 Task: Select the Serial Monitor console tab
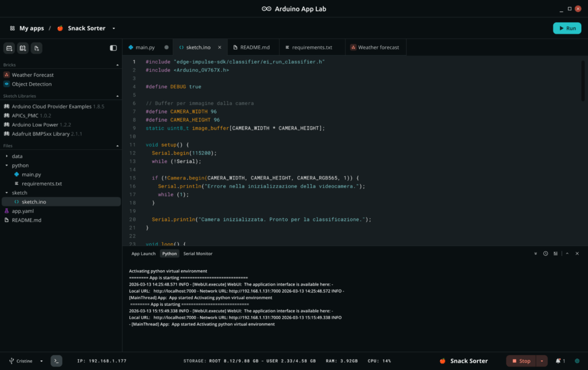198,254
